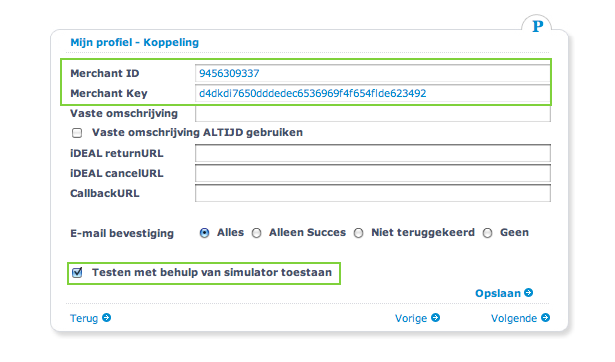This screenshot has height=362, width=615.
Task: Click the arrow icon beside Volgende
Action: pos(546,317)
